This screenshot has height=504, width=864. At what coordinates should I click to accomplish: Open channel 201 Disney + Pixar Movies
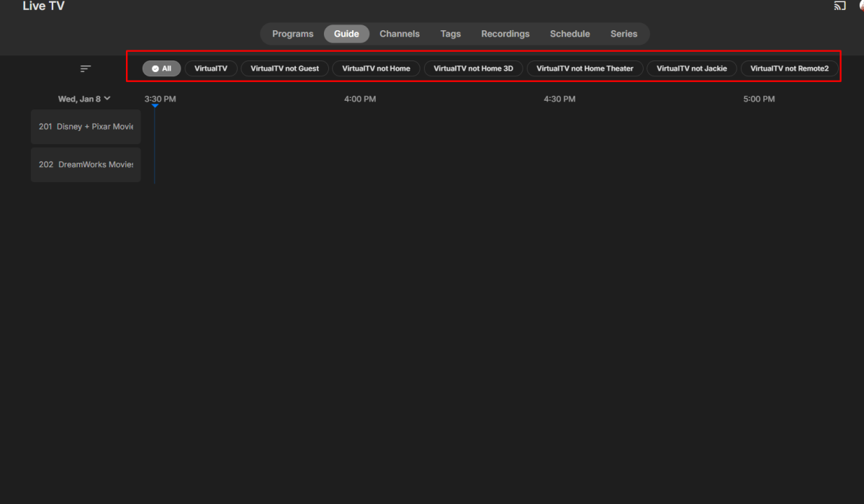[86, 127]
